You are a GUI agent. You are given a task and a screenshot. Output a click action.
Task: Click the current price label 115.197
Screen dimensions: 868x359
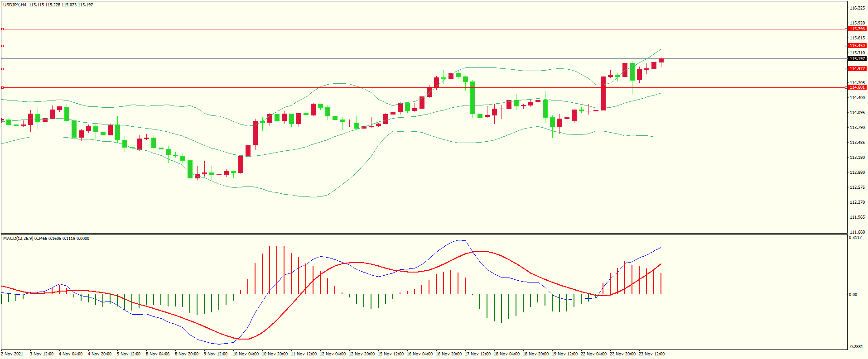(x=857, y=59)
